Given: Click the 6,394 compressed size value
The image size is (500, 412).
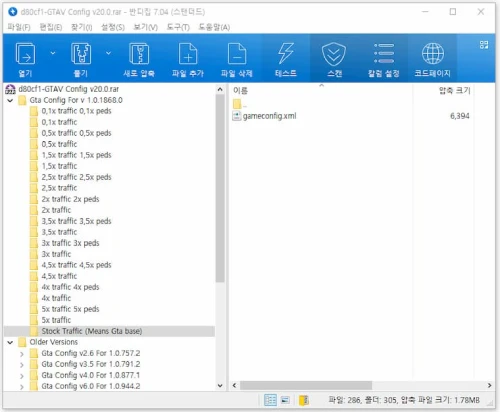Looking at the screenshot, I should [x=460, y=116].
